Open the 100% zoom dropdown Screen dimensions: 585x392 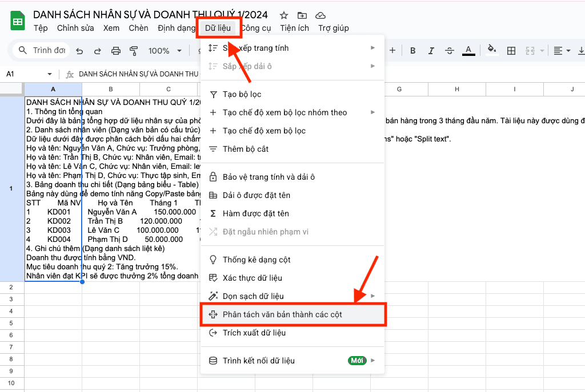[164, 51]
